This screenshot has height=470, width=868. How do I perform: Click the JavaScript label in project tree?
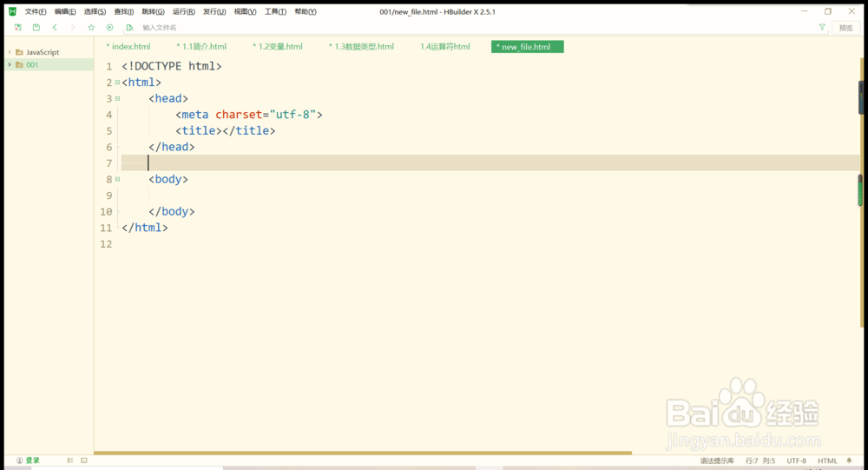click(x=43, y=52)
